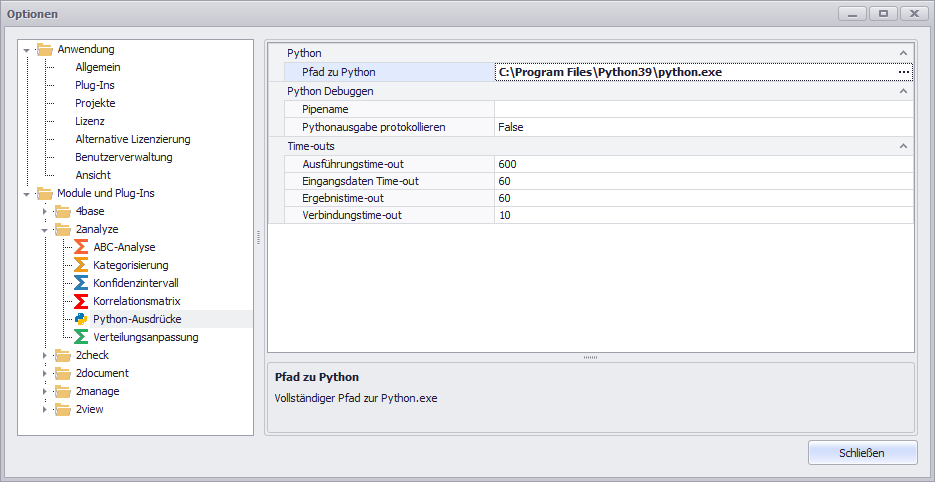Collapse the Time-outs group chevron

903,146
